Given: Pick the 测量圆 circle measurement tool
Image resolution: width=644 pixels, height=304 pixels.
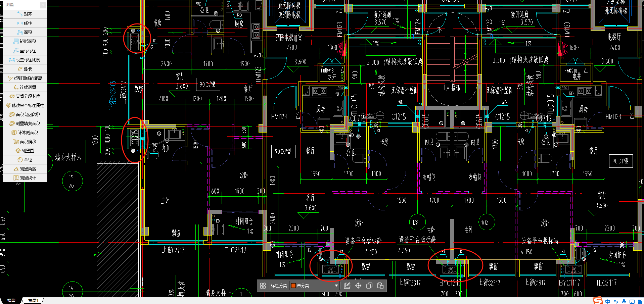Looking at the screenshot, I should [25, 151].
